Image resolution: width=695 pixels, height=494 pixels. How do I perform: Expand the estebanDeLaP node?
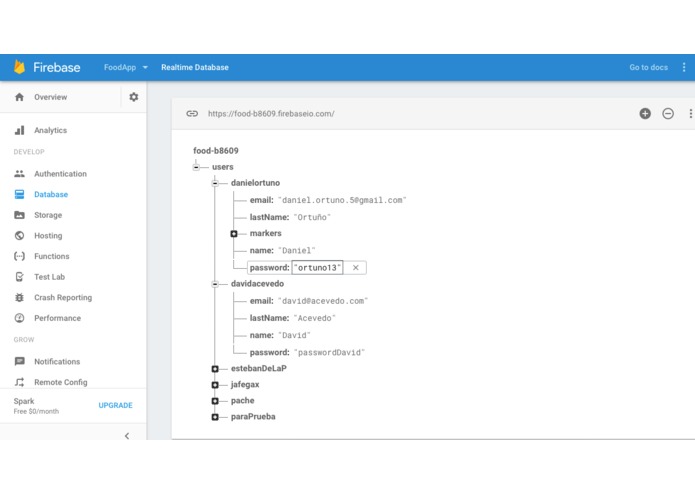(x=215, y=369)
